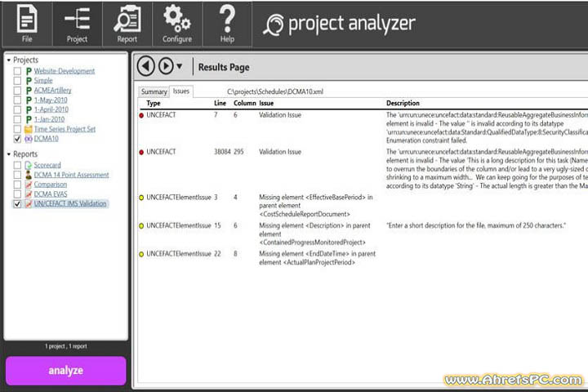
Task: Click the purple icon beside DCMA10
Action: pos(29,139)
